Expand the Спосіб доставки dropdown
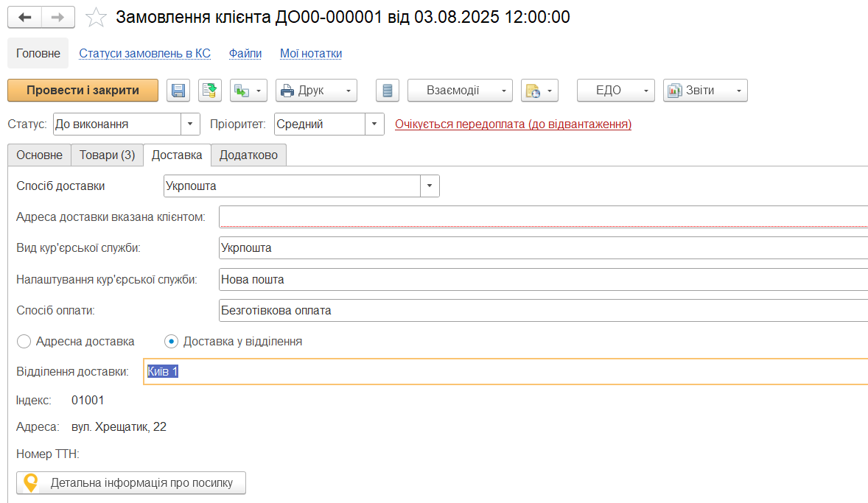This screenshot has height=503, width=868. point(430,186)
